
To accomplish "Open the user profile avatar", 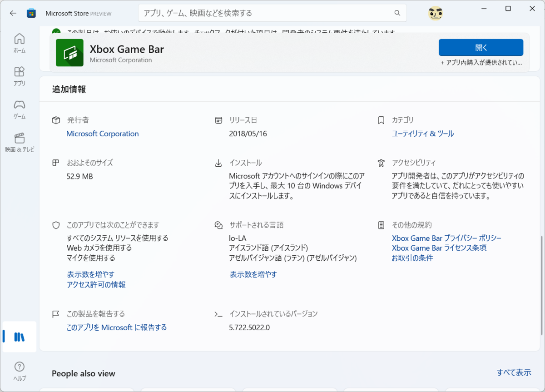I will (435, 13).
